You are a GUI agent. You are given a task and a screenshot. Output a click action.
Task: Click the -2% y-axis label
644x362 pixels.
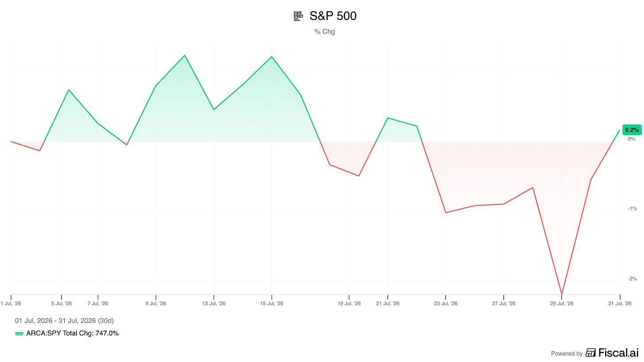[x=632, y=279]
